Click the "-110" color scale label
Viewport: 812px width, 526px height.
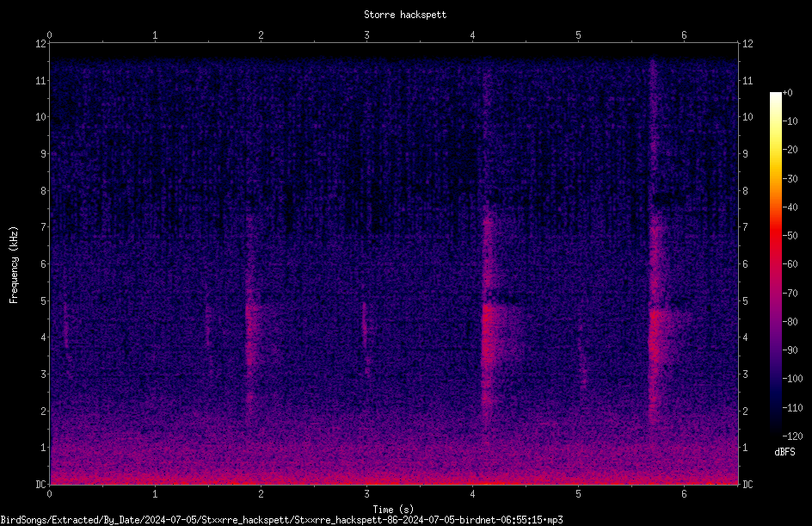[x=792, y=408]
